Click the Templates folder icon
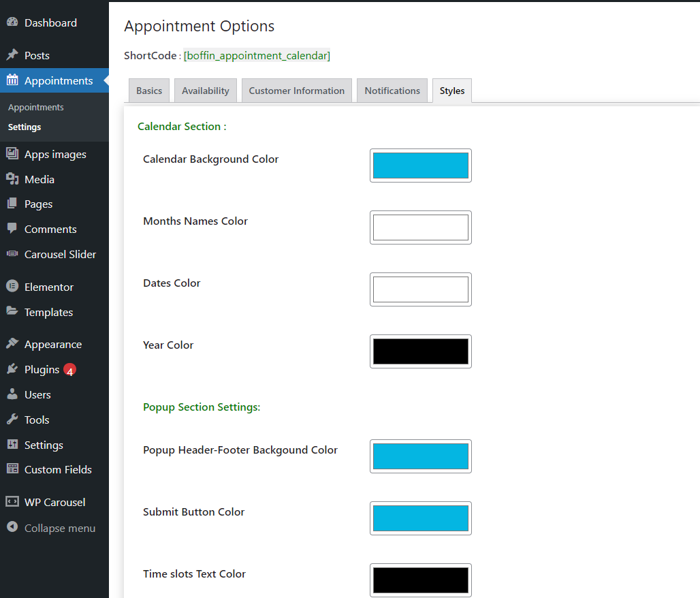This screenshot has width=700, height=598. pos(12,311)
